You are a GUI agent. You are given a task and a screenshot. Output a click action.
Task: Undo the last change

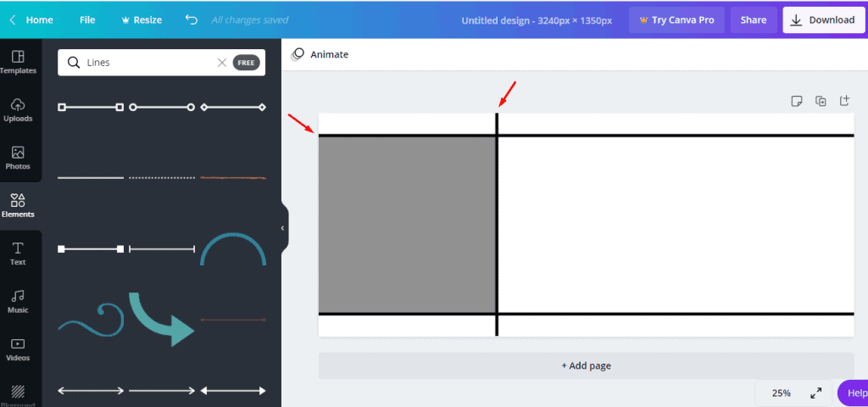(x=192, y=20)
